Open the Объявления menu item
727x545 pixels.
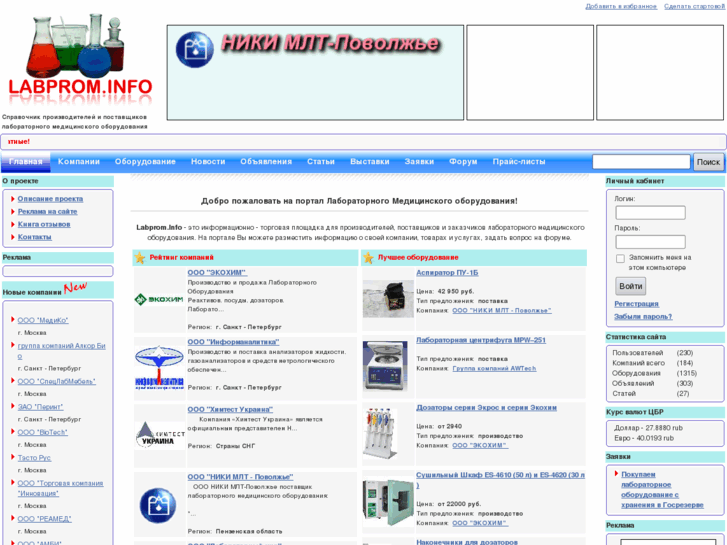coord(266,162)
